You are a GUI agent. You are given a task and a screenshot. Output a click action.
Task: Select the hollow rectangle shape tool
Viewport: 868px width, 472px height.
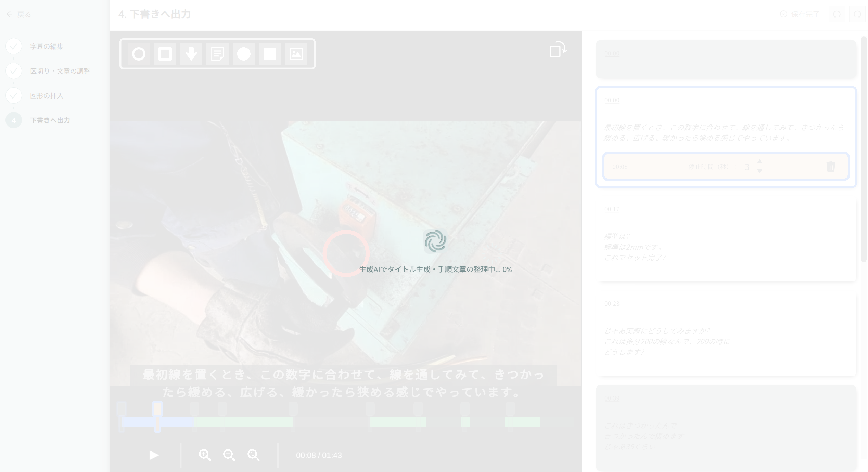pos(165,54)
